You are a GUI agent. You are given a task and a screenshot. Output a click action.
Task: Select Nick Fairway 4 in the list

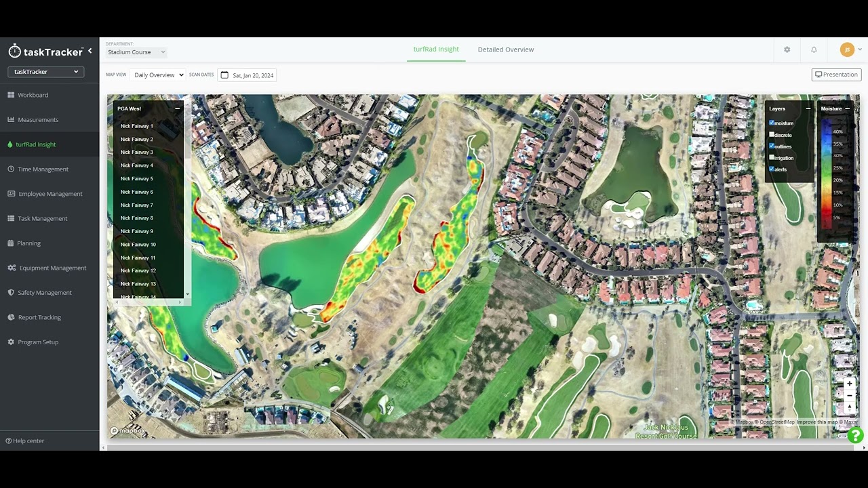pos(136,165)
